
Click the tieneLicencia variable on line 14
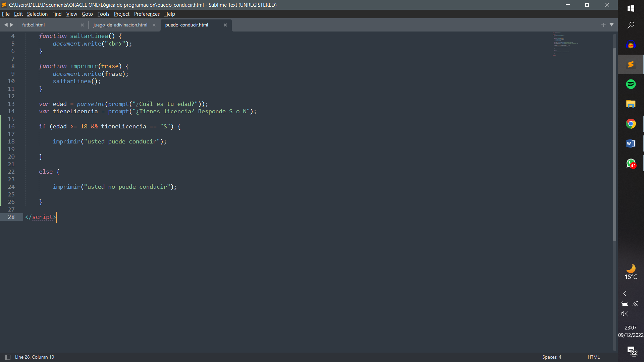click(75, 112)
